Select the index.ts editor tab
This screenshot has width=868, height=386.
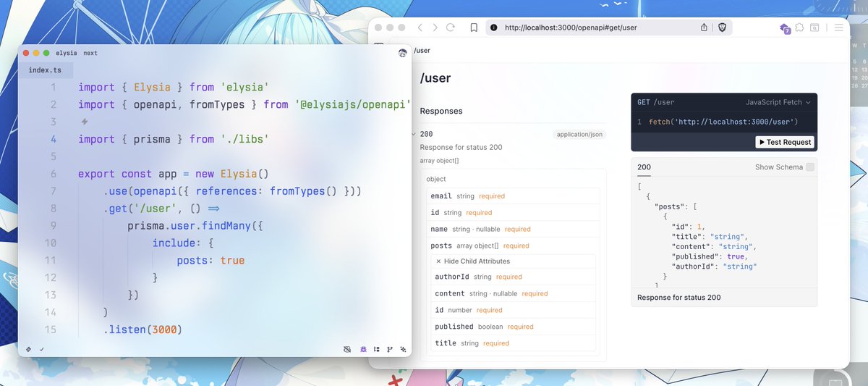46,70
